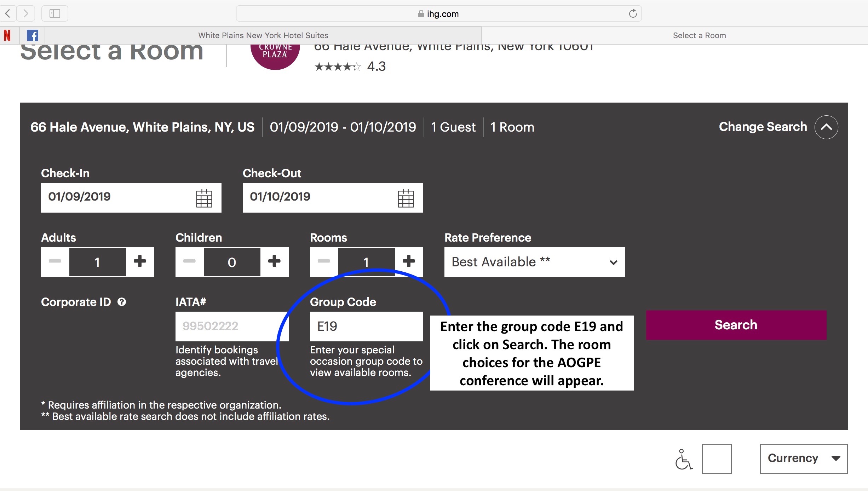Decrease the Adults count

click(x=55, y=262)
